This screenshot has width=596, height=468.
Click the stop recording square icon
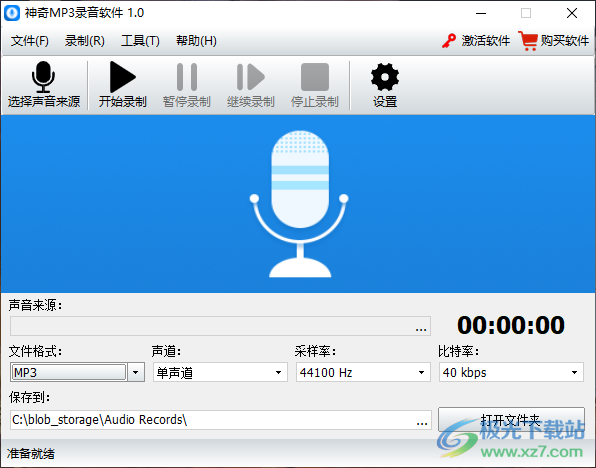(315, 77)
